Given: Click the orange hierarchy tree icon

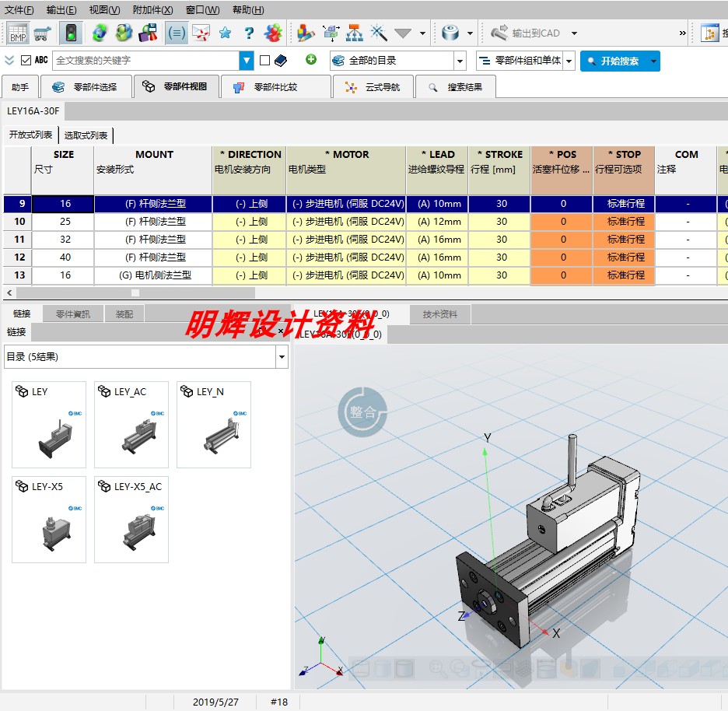Looking at the screenshot, I should click(355, 33).
